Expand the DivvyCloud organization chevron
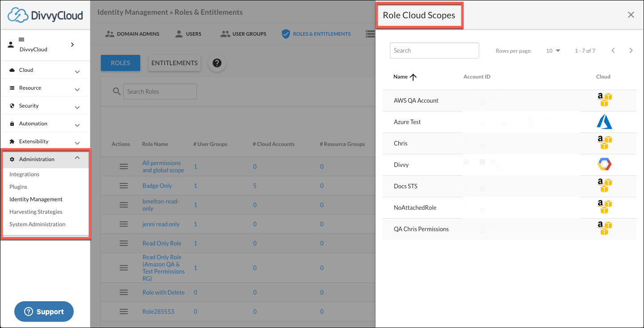The height and width of the screenshot is (328, 644). click(72, 45)
